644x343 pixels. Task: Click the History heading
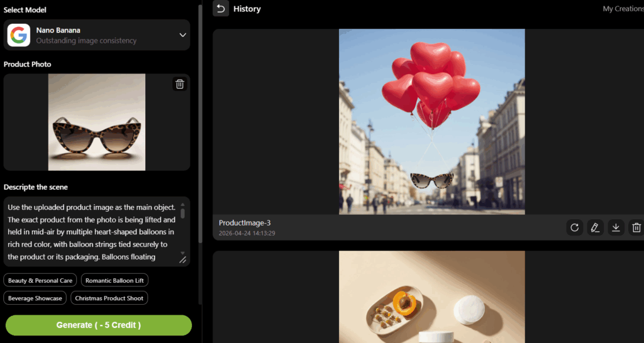tap(247, 9)
